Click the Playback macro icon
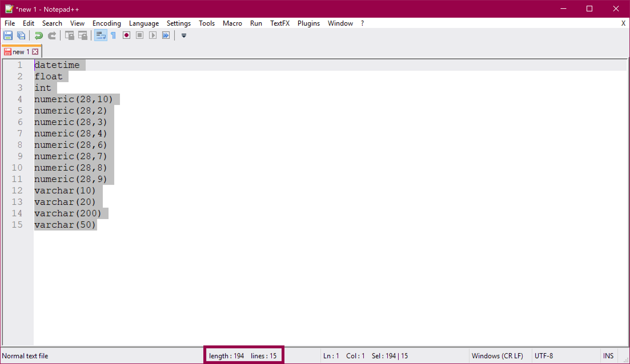The height and width of the screenshot is (364, 630). point(153,35)
